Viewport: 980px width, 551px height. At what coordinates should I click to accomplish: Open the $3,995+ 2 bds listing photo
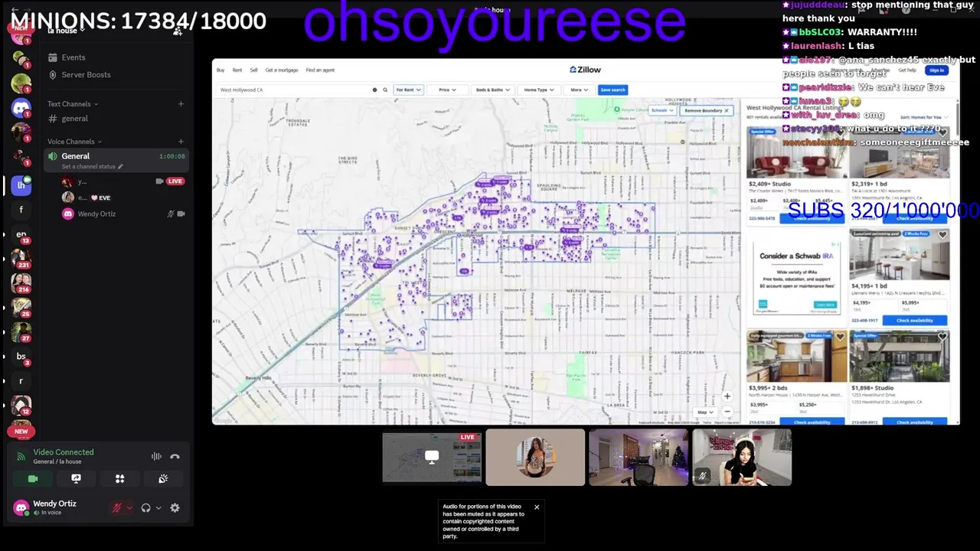[x=797, y=357]
